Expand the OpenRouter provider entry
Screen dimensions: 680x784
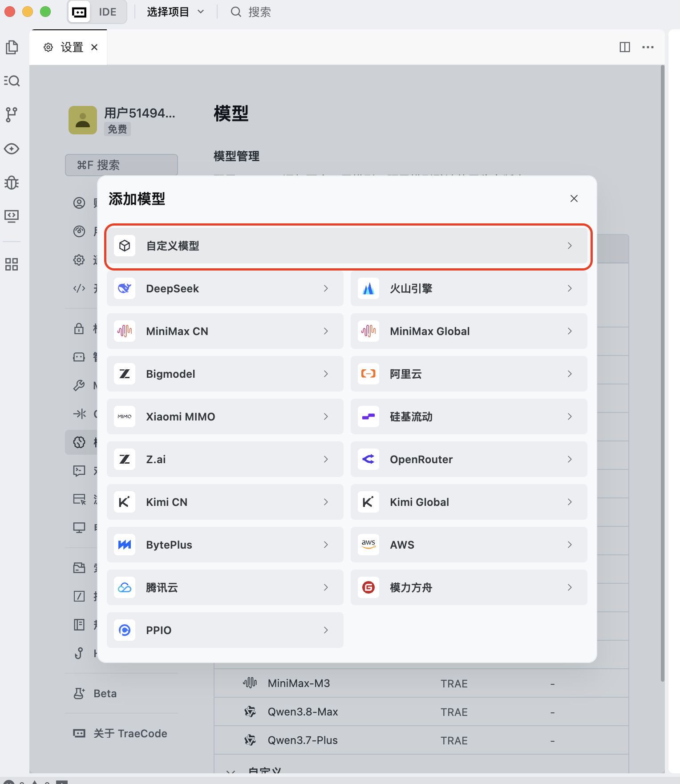469,460
